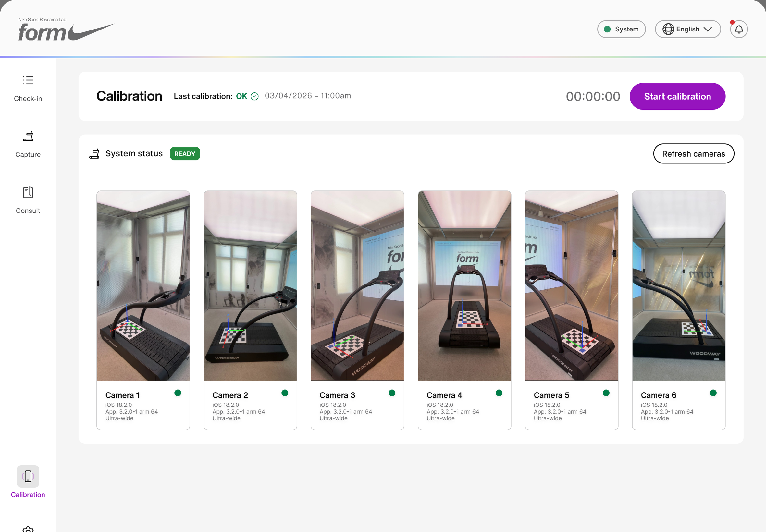Screen dimensions: 766x532
Task: Go to Check-in label
Action: tap(28, 99)
